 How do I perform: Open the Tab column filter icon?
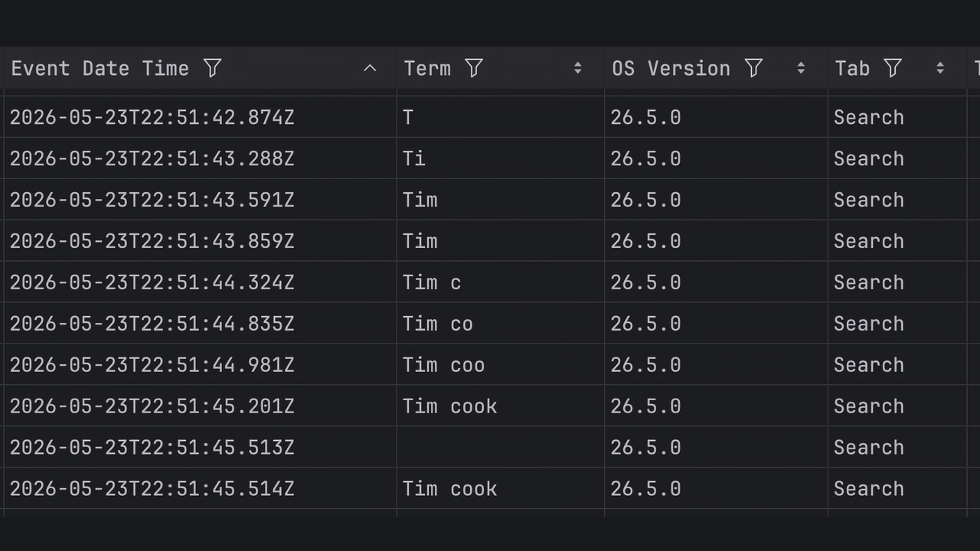coord(893,68)
